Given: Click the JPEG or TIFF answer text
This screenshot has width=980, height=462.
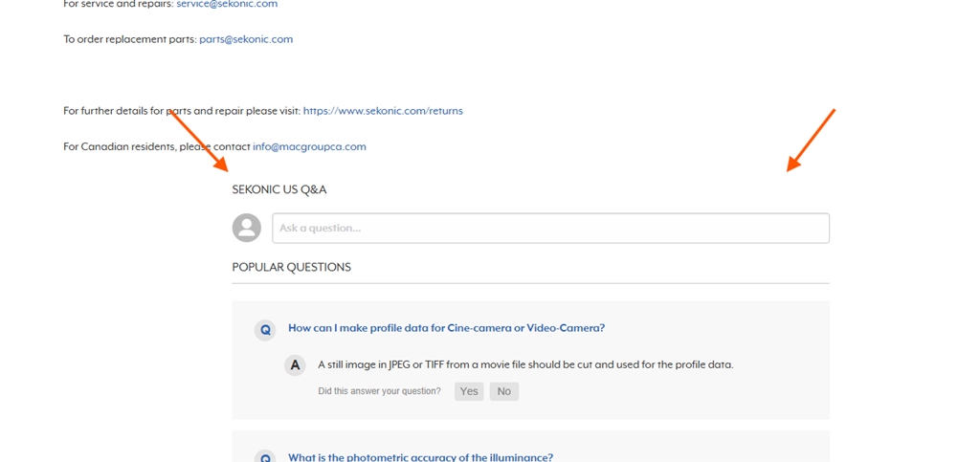Looking at the screenshot, I should pos(525,364).
